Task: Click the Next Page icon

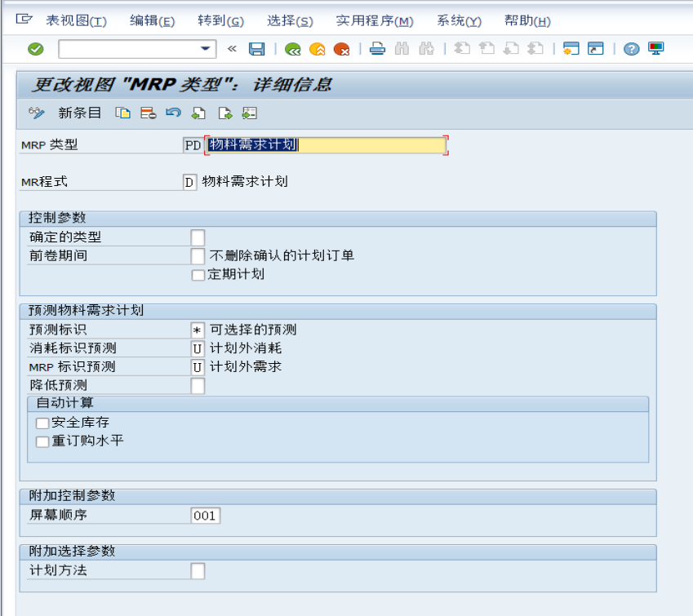Action: point(511,49)
